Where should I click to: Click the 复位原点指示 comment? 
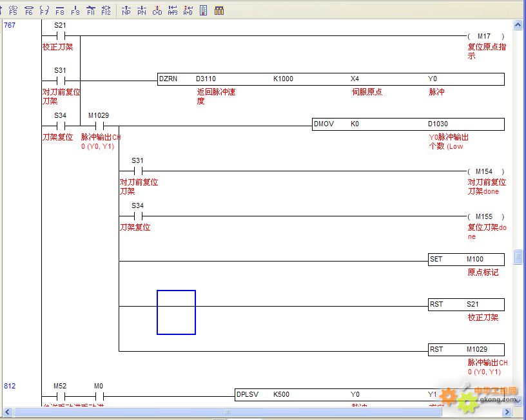tap(487, 52)
